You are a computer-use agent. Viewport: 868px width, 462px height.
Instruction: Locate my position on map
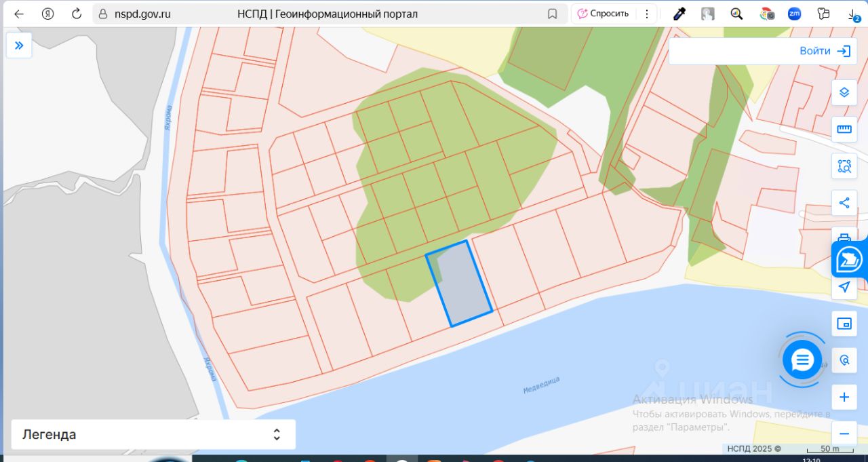[x=844, y=287]
